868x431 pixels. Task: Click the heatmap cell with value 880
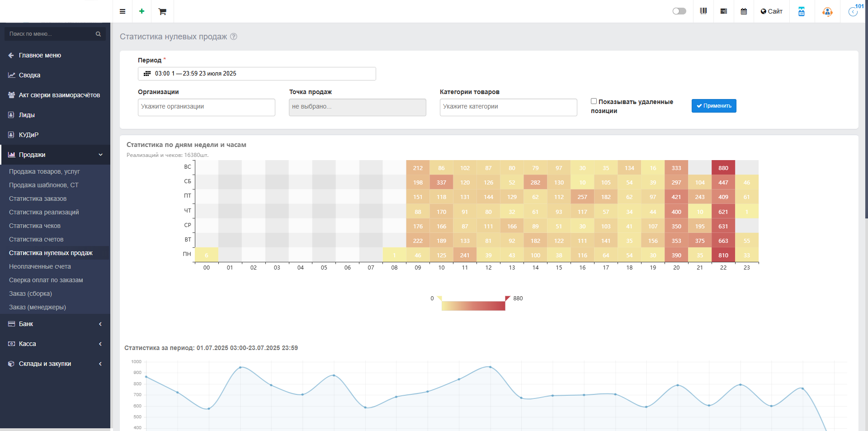(723, 168)
